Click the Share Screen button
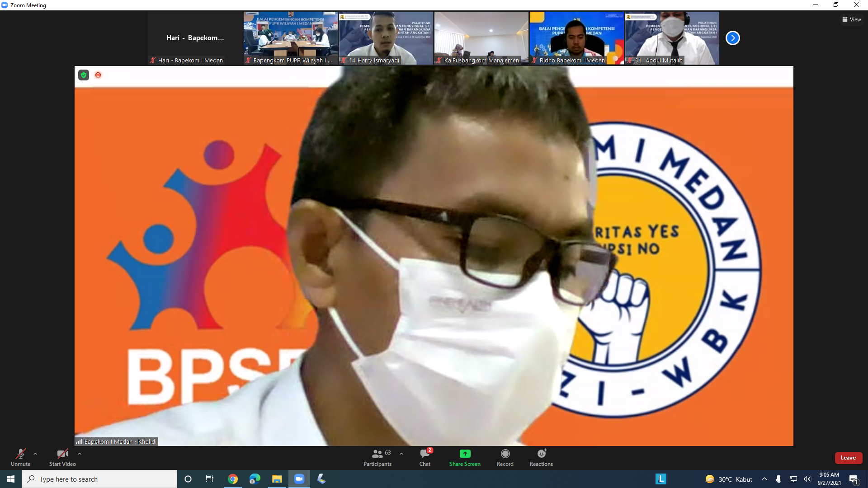This screenshot has height=488, width=868. click(465, 457)
